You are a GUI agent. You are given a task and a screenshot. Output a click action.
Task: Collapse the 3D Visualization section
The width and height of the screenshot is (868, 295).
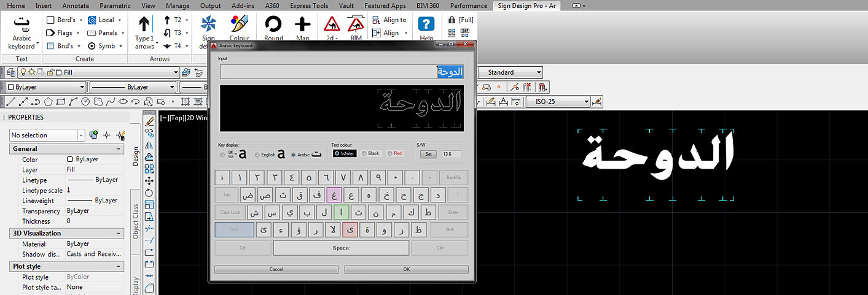point(119,234)
